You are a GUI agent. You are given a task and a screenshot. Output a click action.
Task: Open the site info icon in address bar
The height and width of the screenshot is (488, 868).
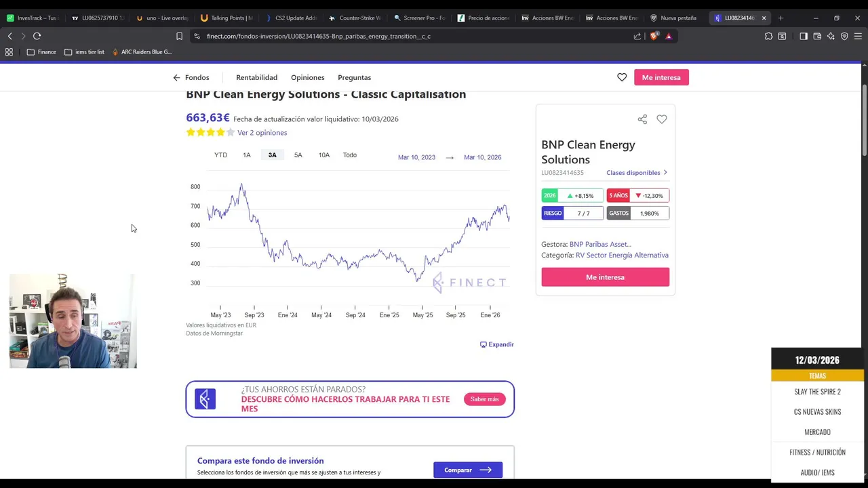197,36
